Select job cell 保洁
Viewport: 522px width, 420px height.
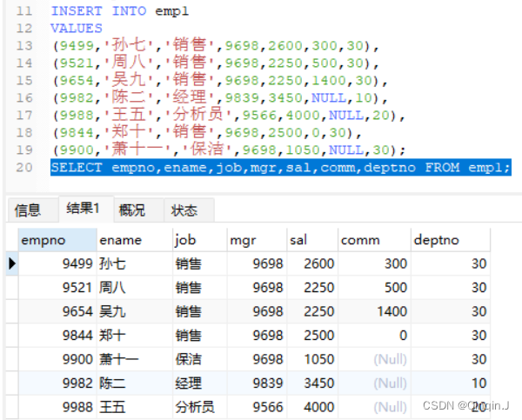click(200, 359)
